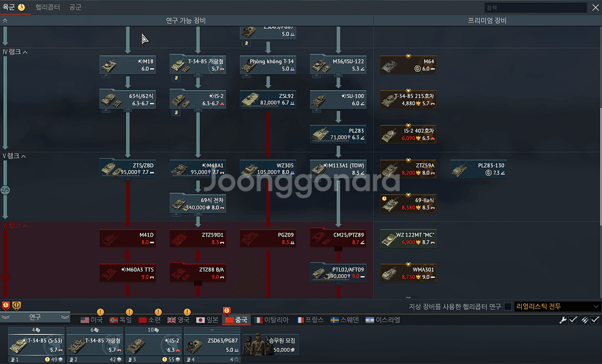The width and height of the screenshot is (602, 364).
Task: Select the 소련 nation tab
Action: point(150,320)
